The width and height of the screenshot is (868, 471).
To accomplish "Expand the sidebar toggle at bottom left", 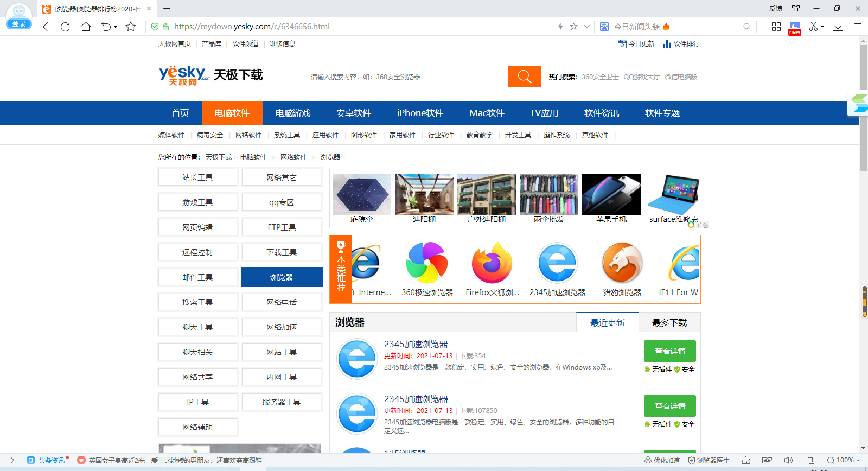I will 11,460.
